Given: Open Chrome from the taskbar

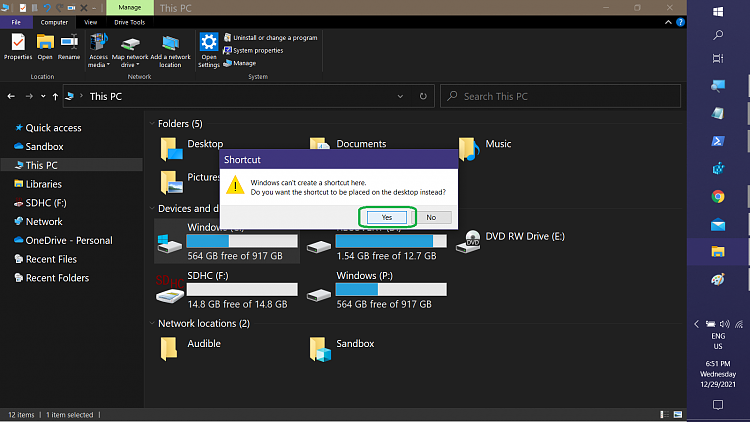Looking at the screenshot, I should coord(718,197).
